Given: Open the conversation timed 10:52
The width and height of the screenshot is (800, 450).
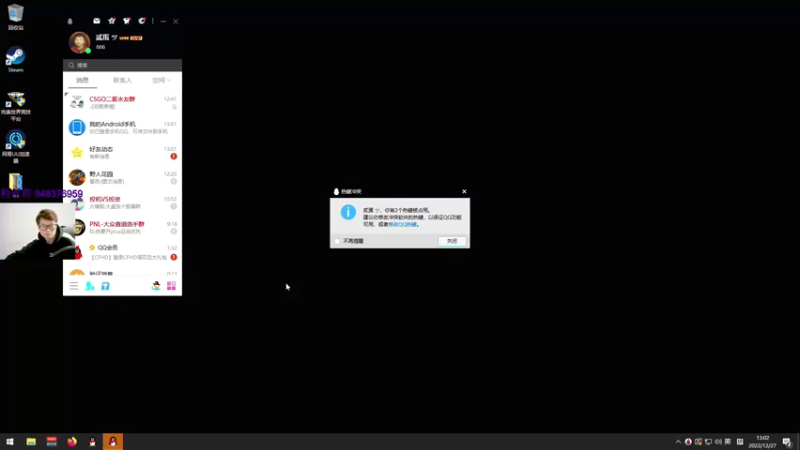Looking at the screenshot, I should [x=122, y=202].
